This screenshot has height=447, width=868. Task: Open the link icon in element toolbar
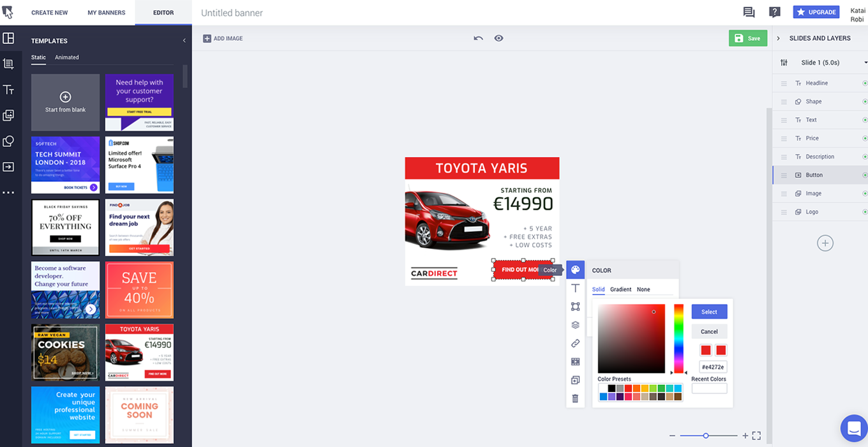(x=575, y=344)
